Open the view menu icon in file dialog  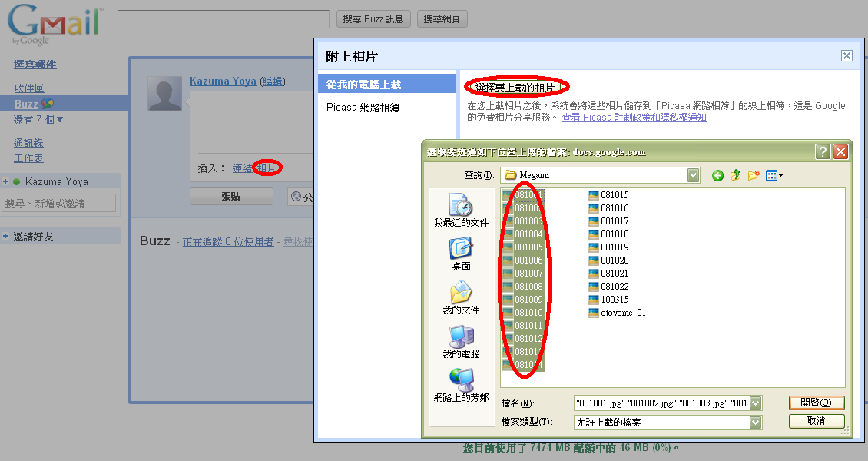pyautogui.click(x=774, y=175)
